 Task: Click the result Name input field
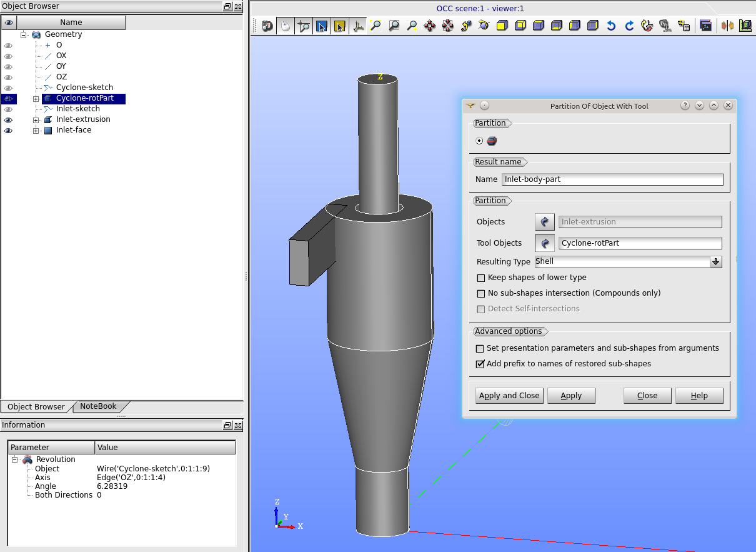pos(612,179)
